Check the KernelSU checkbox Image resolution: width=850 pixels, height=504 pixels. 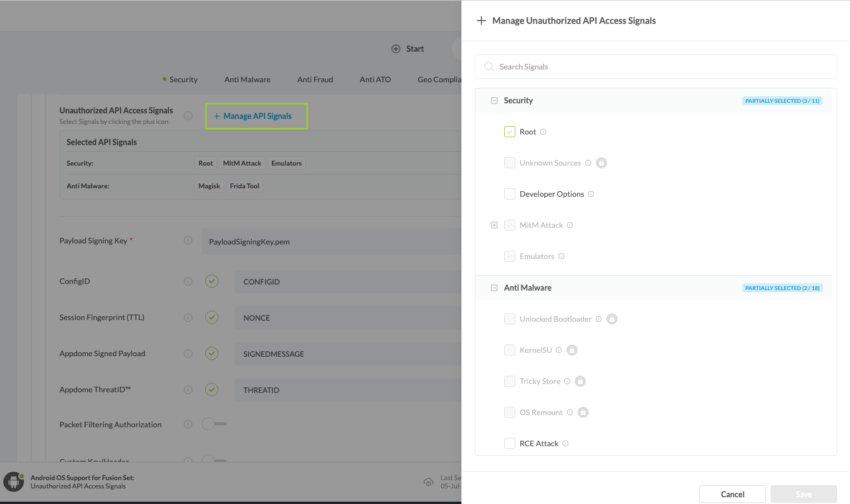(x=510, y=350)
